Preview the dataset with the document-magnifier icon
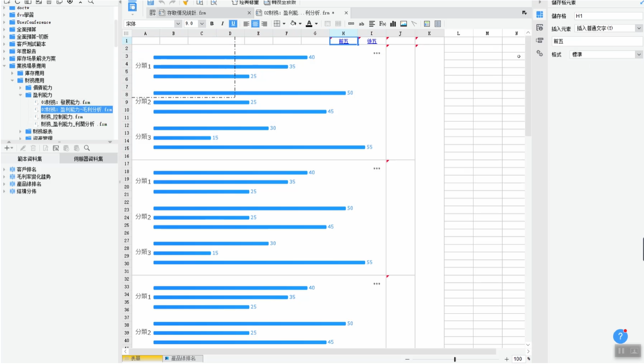This screenshot has width=644, height=364. [45, 148]
